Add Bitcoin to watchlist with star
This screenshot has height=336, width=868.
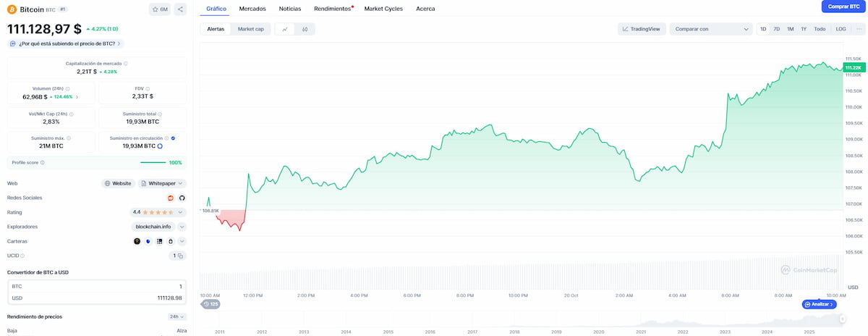(159, 9)
